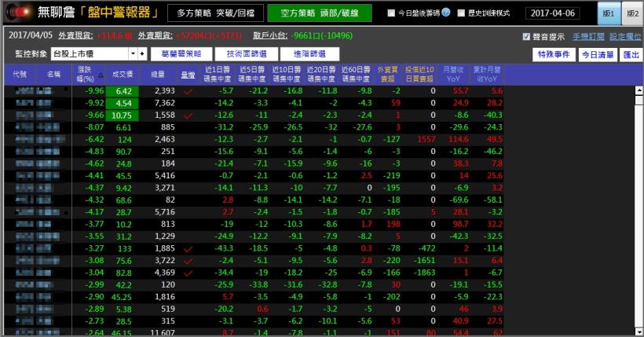Select the green price cell 6.42

[x=122, y=91]
